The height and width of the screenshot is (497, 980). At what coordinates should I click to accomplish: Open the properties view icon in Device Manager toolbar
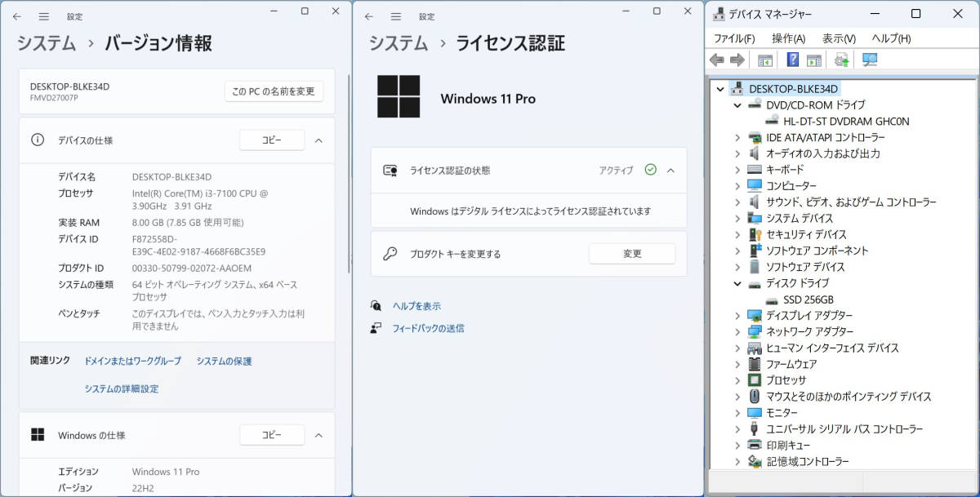[x=765, y=60]
